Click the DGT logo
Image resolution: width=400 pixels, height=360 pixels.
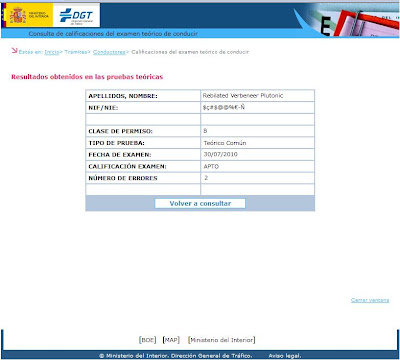76,15
